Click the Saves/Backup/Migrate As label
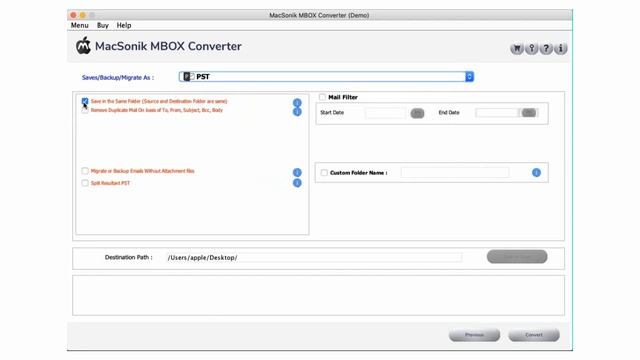 pyautogui.click(x=118, y=78)
